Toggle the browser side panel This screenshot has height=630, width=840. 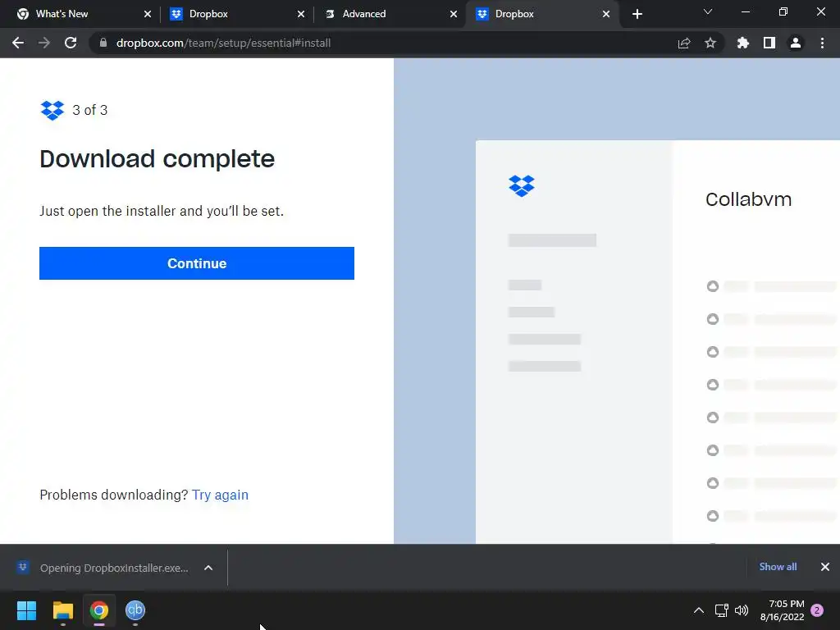click(x=769, y=43)
